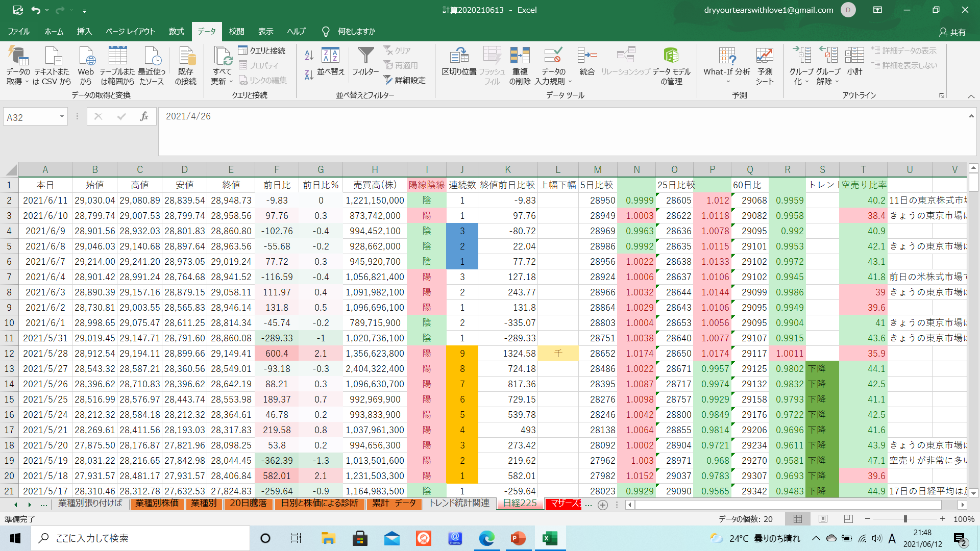Image resolution: width=980 pixels, height=551 pixels.
Task: Click the zoom slider handle
Action: [x=905, y=519]
